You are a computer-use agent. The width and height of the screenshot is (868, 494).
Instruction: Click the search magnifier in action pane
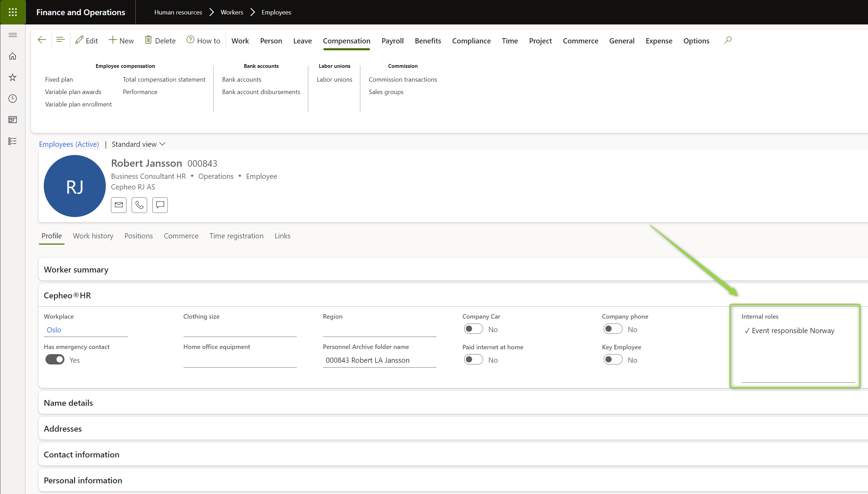click(x=727, y=40)
